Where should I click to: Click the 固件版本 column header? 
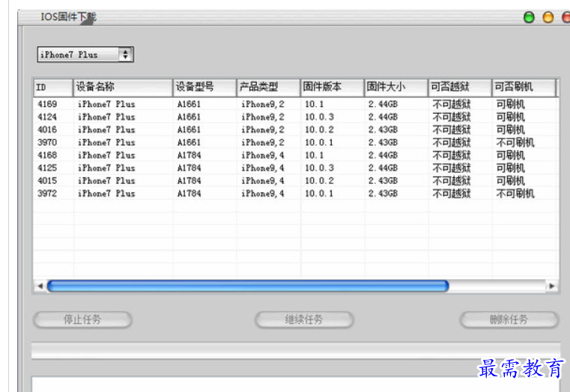click(x=333, y=88)
